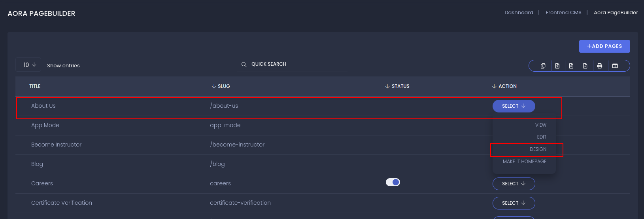The height and width of the screenshot is (219, 644).
Task: Click the Title column header
Action: pos(35,86)
